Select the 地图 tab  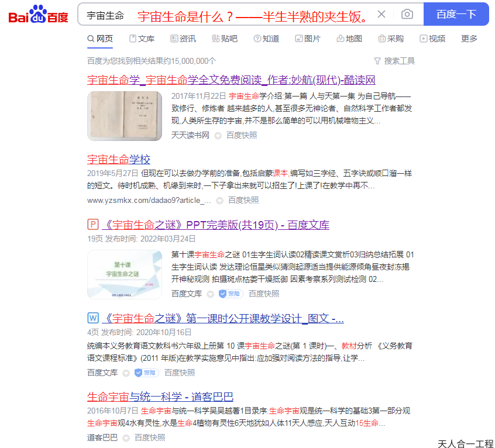349,39
